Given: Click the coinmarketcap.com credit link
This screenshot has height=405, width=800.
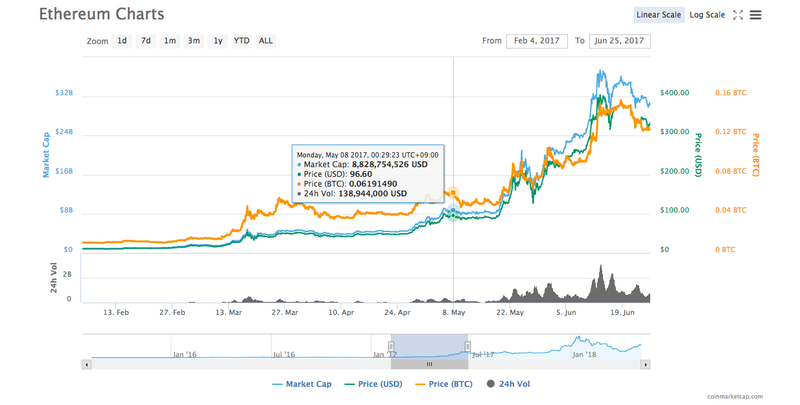Looking at the screenshot, I should point(735,396).
